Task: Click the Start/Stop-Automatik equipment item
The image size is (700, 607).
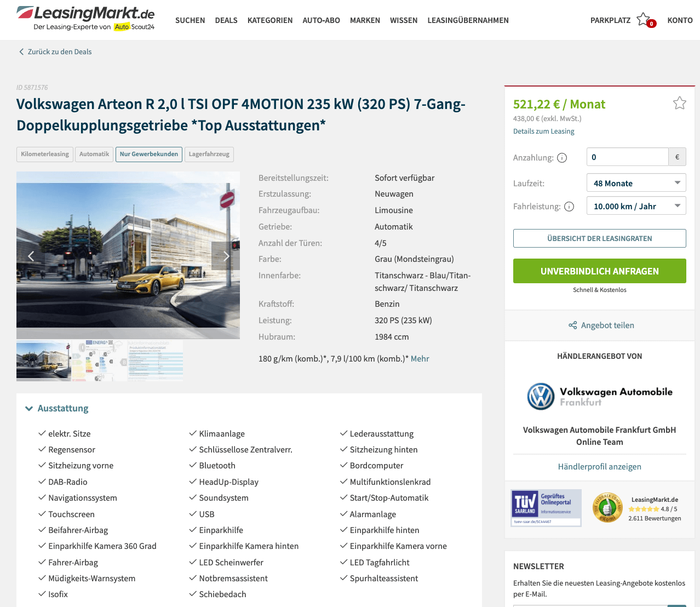Action: [x=389, y=498]
